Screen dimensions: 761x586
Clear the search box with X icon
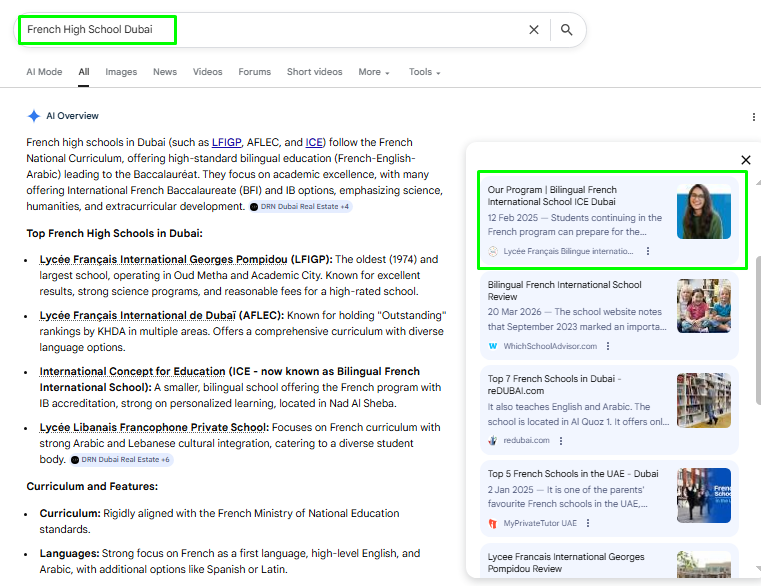(534, 30)
